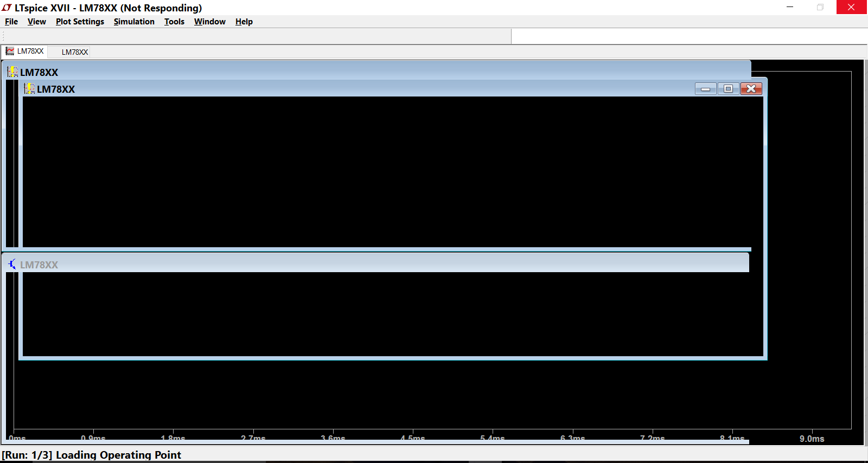Minimize the LTspice main window
The image size is (868, 463).
click(790, 7)
